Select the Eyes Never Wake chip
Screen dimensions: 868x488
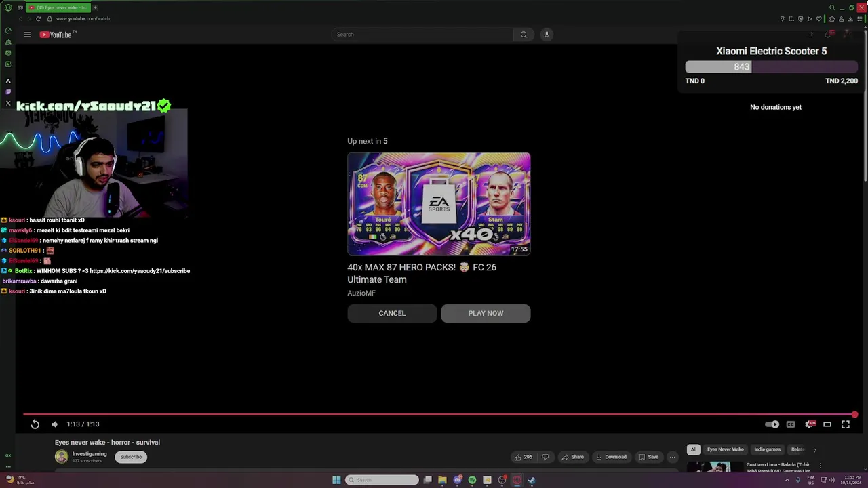point(726,449)
